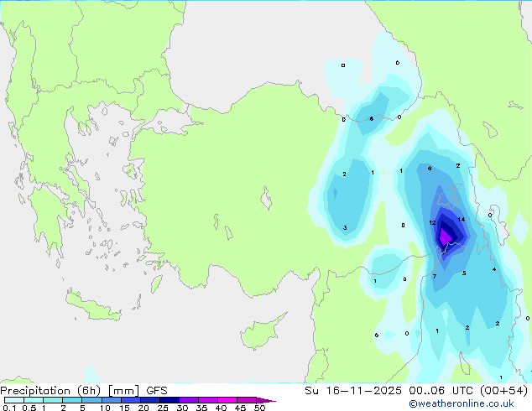
Task: Click the legend label "20"
Action: tap(143, 408)
